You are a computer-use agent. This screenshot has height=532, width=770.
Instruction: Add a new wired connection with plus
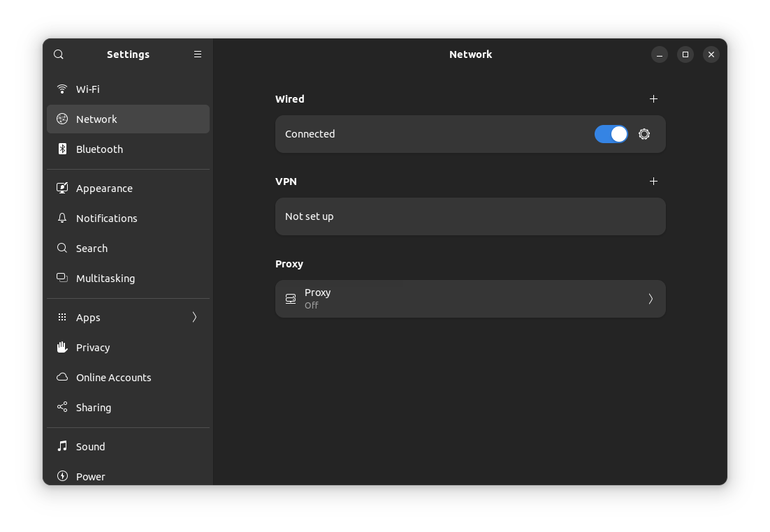pyautogui.click(x=653, y=99)
